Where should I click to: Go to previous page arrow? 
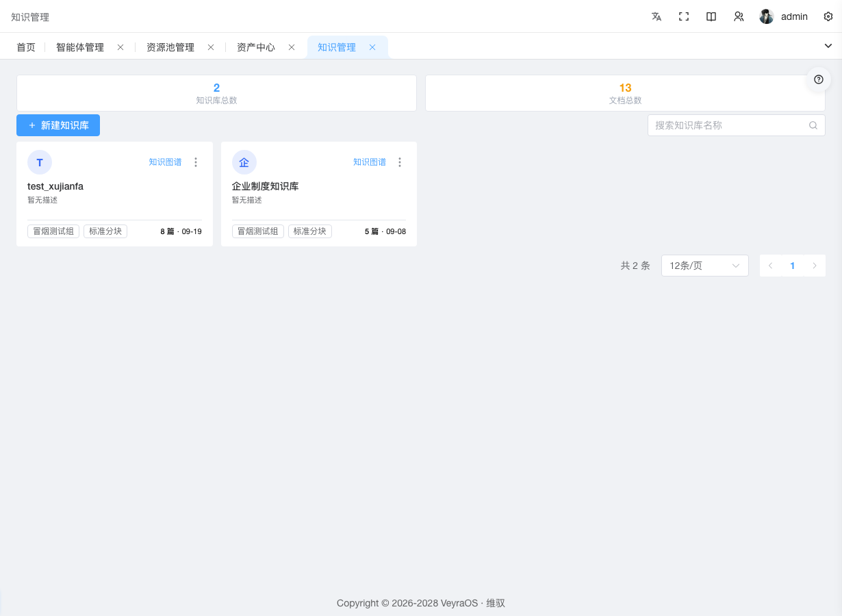771,266
